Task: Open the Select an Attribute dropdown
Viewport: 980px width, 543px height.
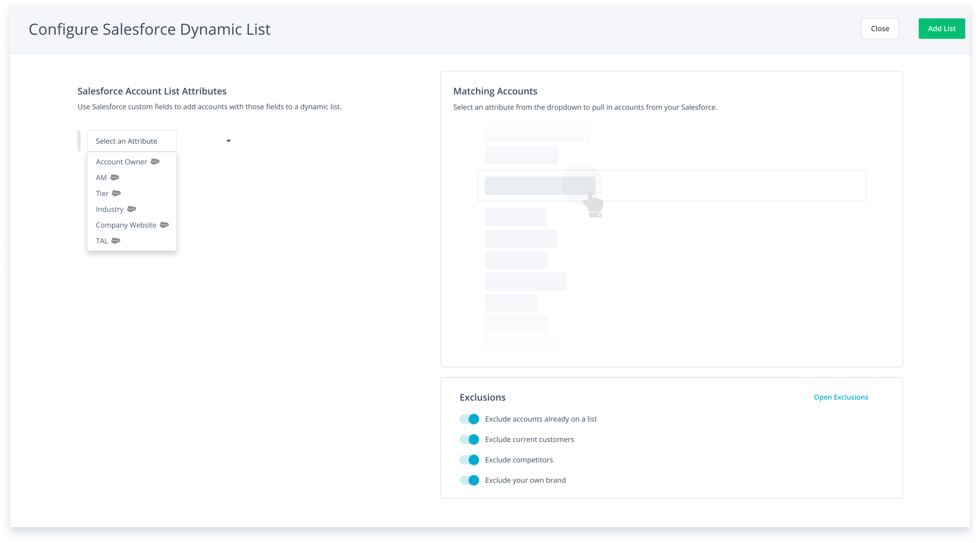Action: 132,141
